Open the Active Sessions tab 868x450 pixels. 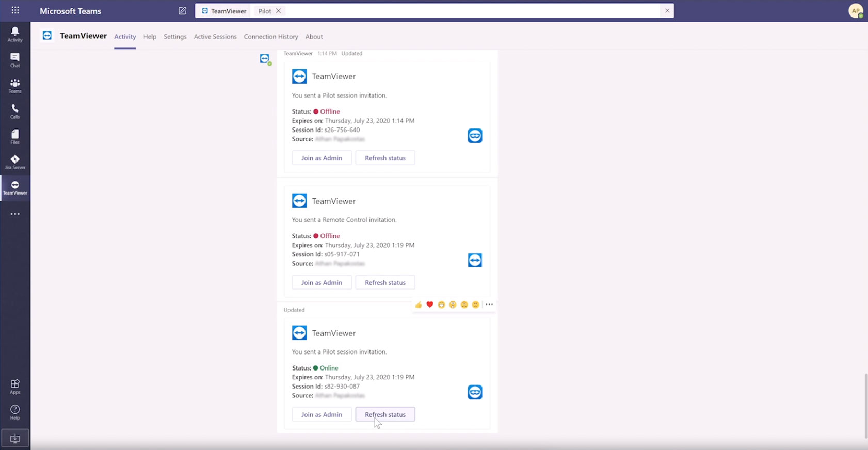coord(215,37)
